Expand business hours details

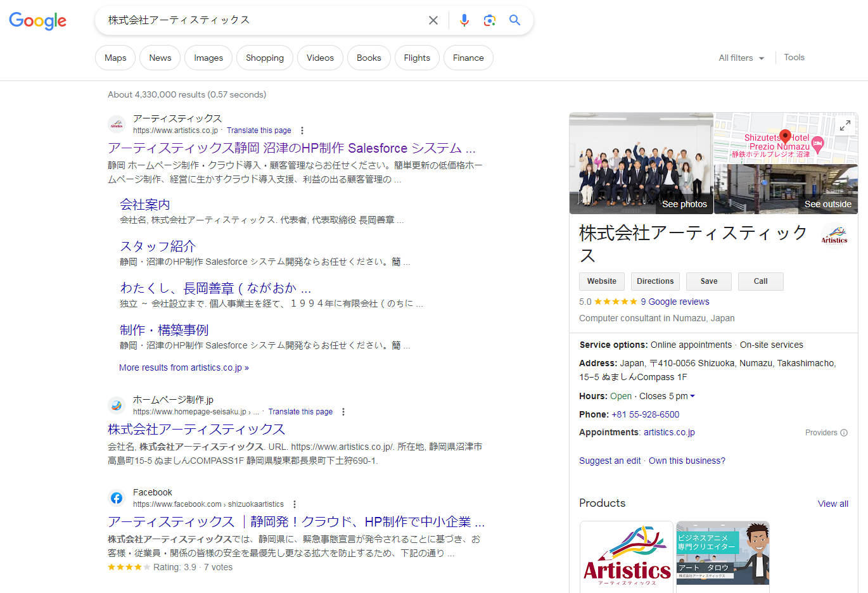(x=692, y=397)
